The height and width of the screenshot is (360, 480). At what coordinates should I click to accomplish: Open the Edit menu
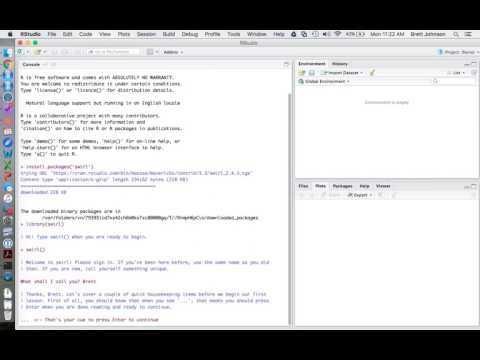67,34
